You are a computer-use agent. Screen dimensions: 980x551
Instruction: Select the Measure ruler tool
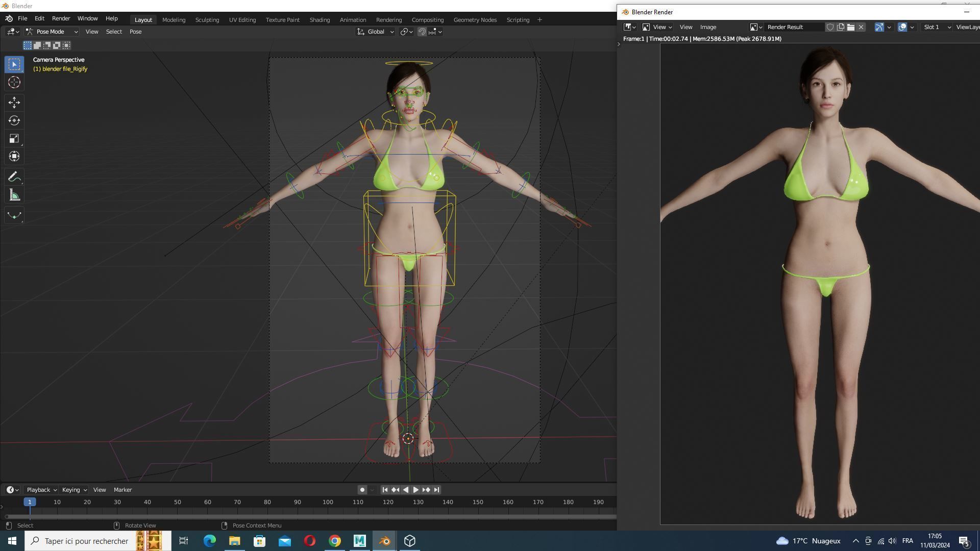[14, 195]
